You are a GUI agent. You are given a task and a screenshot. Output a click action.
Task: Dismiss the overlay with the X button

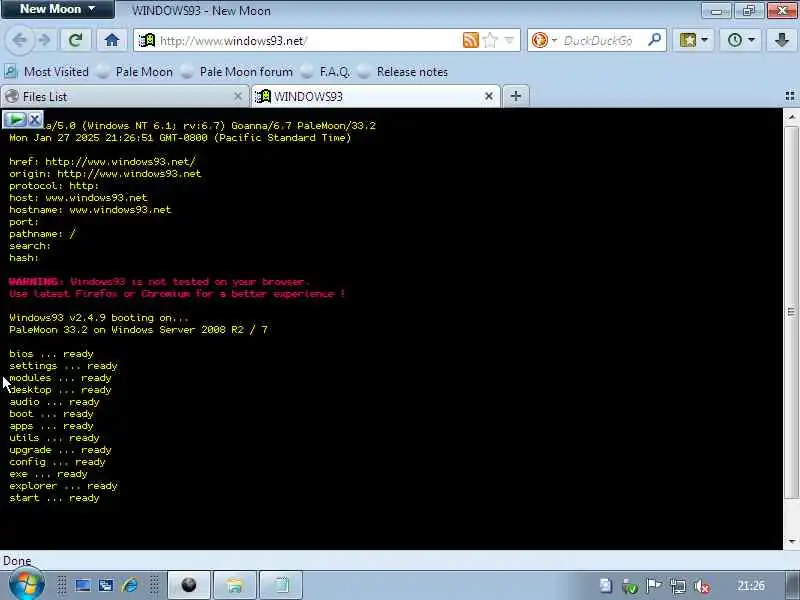coord(35,119)
